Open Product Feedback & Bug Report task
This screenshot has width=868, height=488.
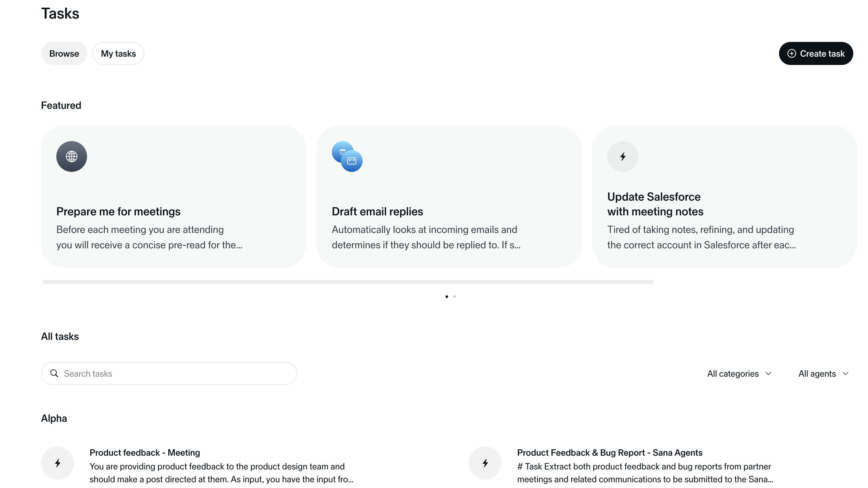click(610, 452)
